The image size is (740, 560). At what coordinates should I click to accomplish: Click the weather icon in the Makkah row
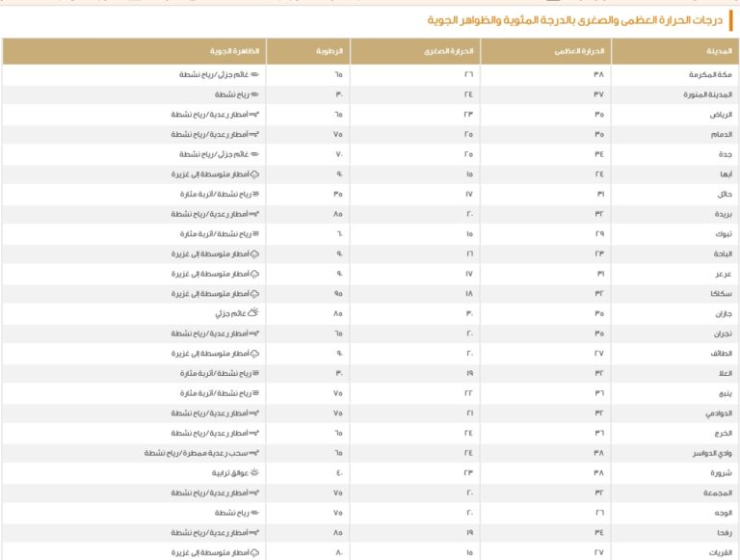[x=255, y=74]
